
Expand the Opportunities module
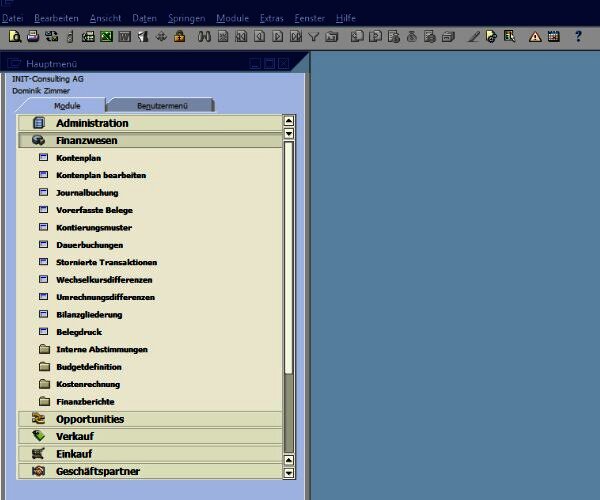click(x=90, y=419)
